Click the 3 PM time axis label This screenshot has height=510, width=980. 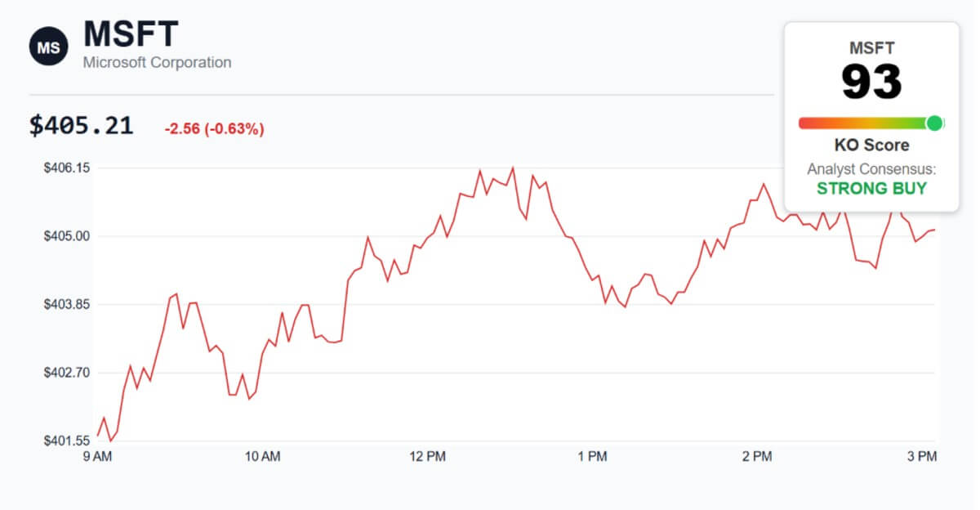pos(922,457)
